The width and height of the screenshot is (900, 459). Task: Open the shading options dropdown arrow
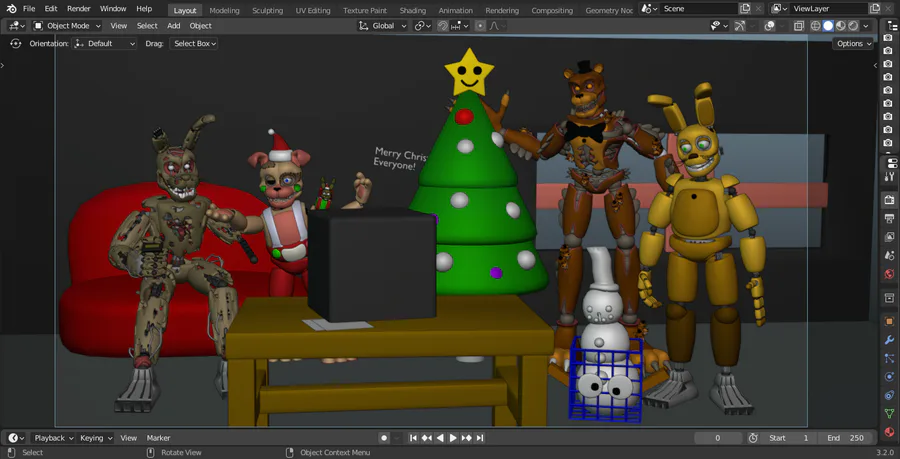tap(866, 26)
